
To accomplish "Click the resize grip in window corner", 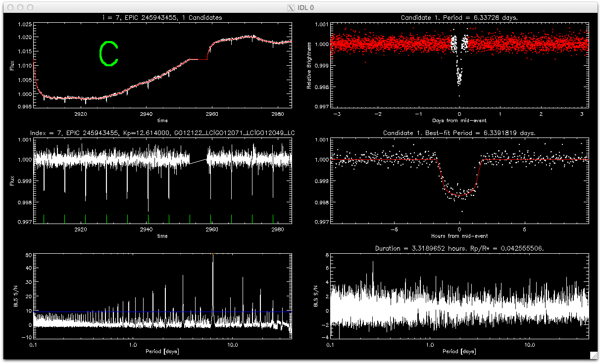I will [594, 355].
